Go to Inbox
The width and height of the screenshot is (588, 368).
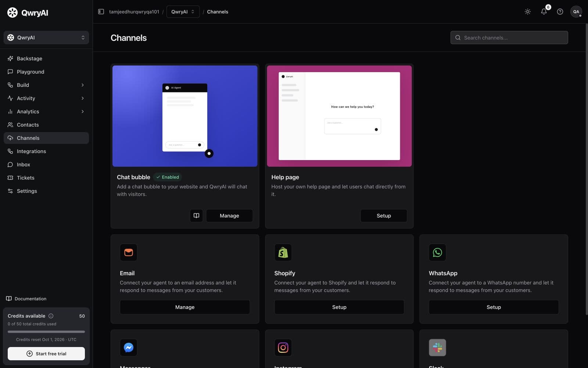(x=46, y=164)
